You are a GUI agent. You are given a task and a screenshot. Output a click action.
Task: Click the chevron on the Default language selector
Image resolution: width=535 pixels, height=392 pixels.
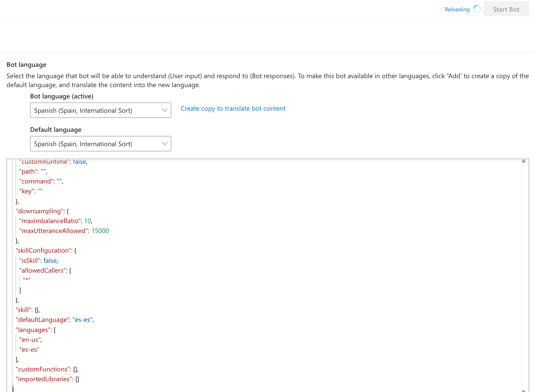click(165, 143)
